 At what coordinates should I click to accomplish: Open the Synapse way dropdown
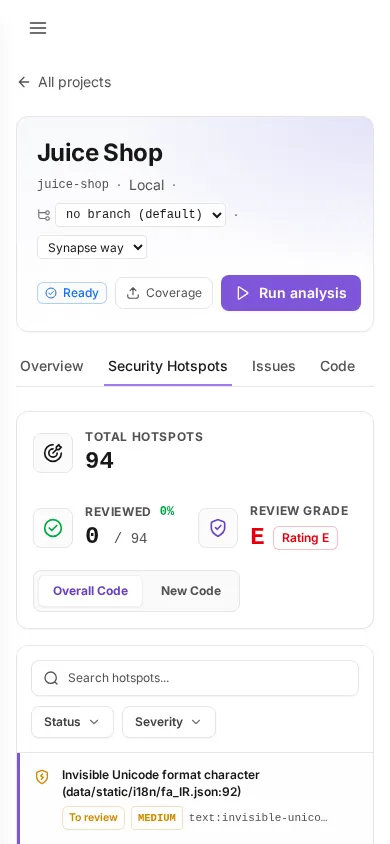[x=92, y=248]
